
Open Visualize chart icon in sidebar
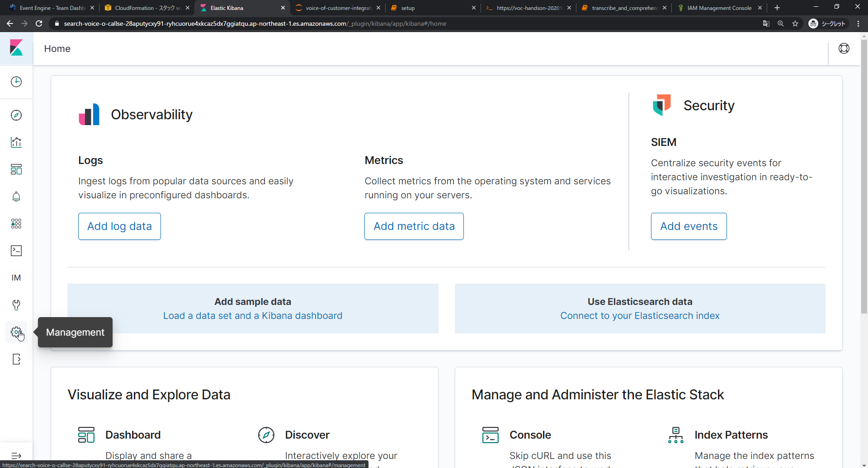tap(16, 142)
